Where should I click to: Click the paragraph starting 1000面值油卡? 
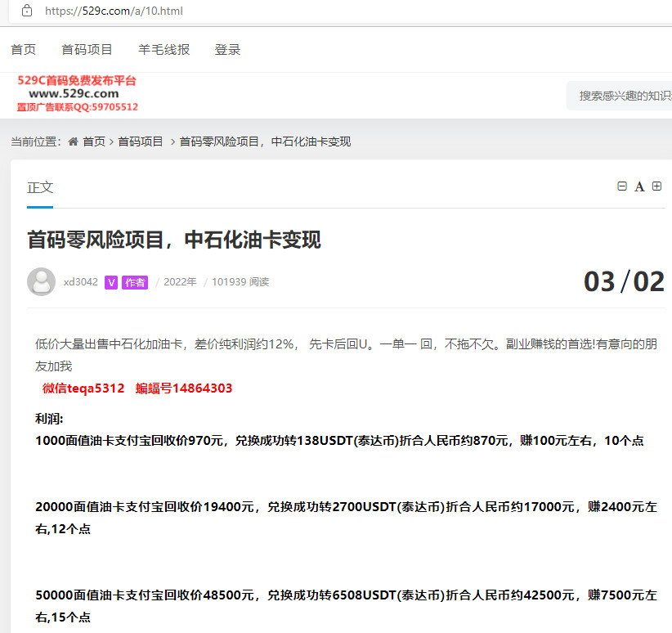(339, 441)
